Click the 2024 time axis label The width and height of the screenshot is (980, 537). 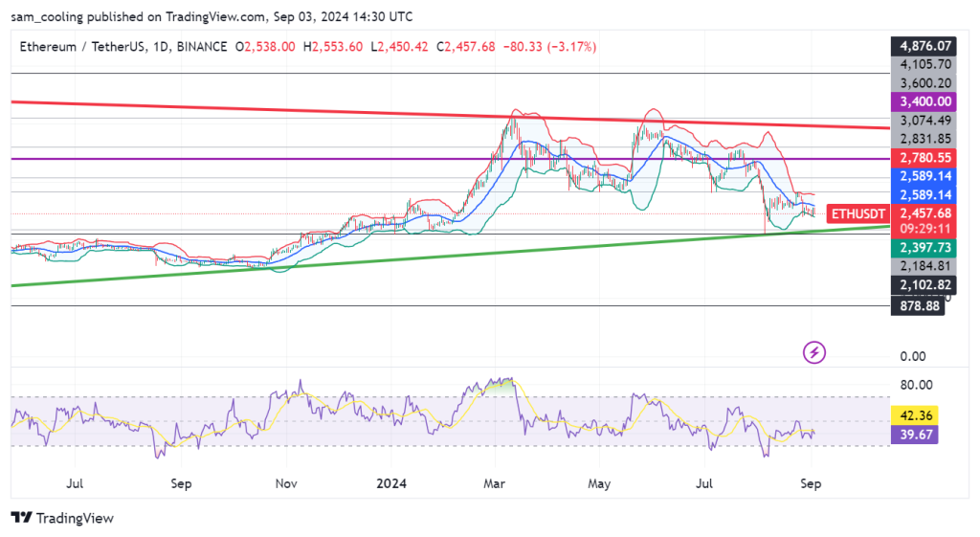[391, 483]
